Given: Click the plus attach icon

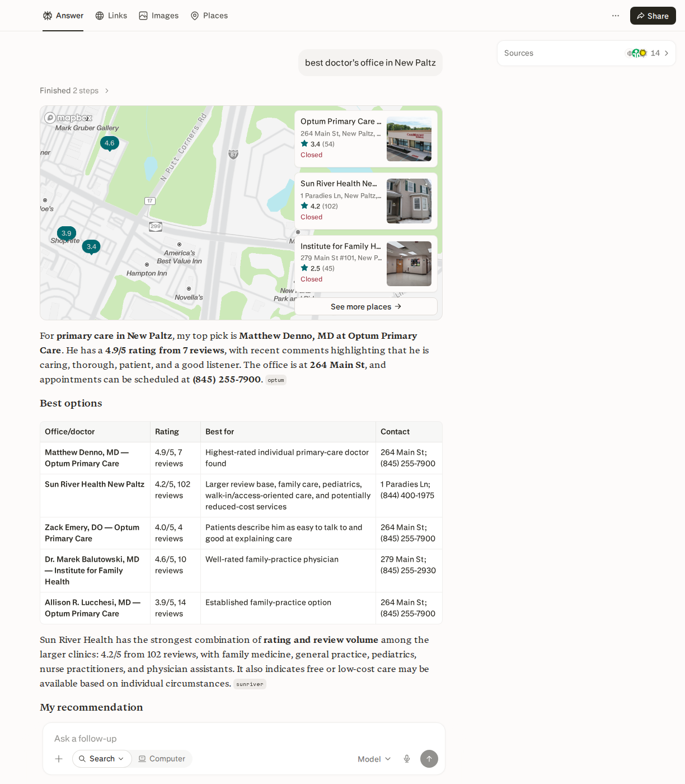Looking at the screenshot, I should pos(59,759).
